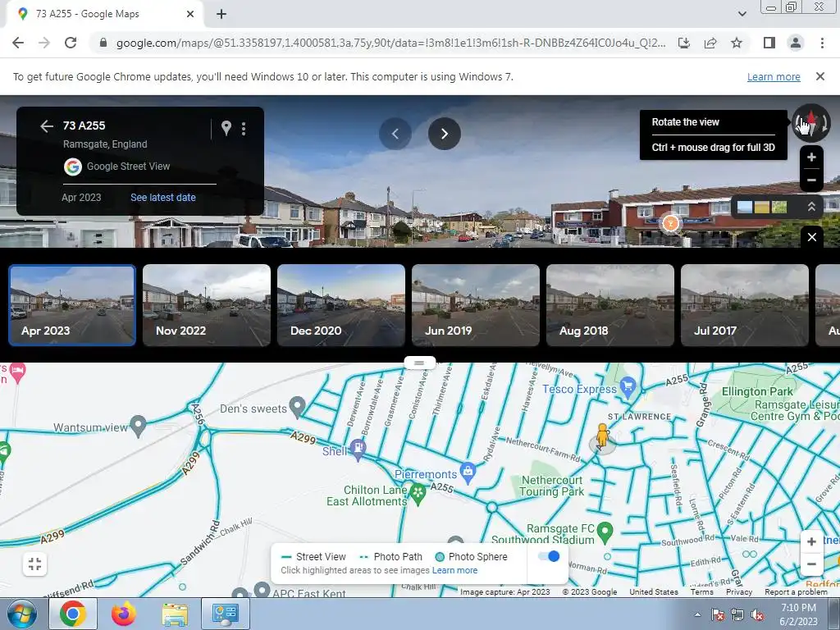Click Report a problem link
840x630 pixels.
(796, 591)
